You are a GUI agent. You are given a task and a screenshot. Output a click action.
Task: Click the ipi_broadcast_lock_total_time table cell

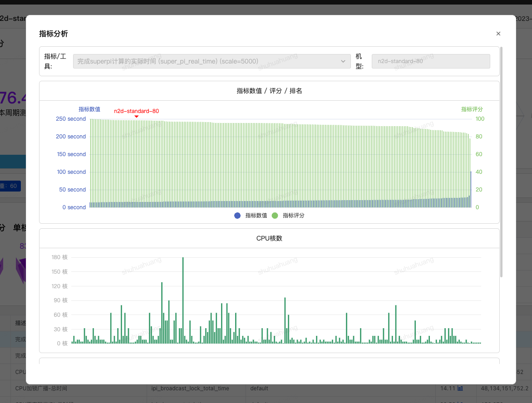tap(190, 388)
